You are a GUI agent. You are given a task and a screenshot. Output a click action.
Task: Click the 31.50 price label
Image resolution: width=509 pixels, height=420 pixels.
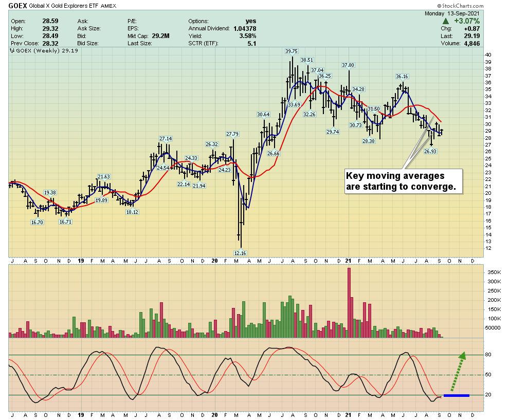point(374,109)
